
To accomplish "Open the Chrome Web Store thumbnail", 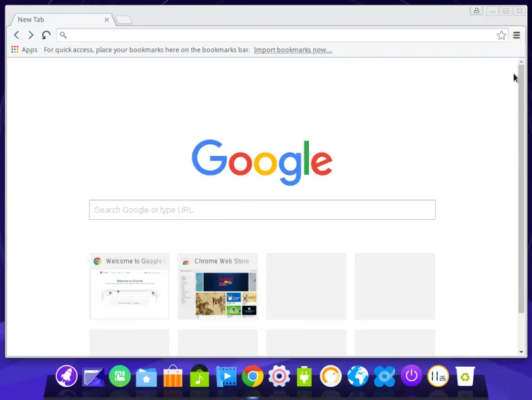I will [x=218, y=287].
